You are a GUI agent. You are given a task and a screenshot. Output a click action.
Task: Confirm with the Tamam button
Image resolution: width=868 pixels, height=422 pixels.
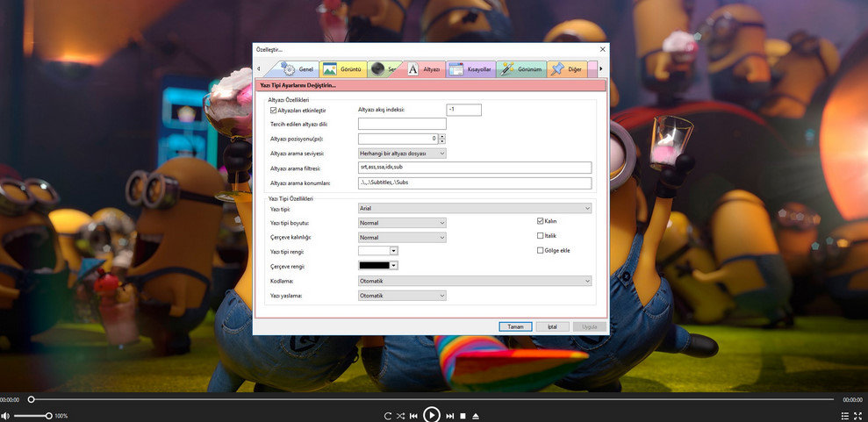515,327
